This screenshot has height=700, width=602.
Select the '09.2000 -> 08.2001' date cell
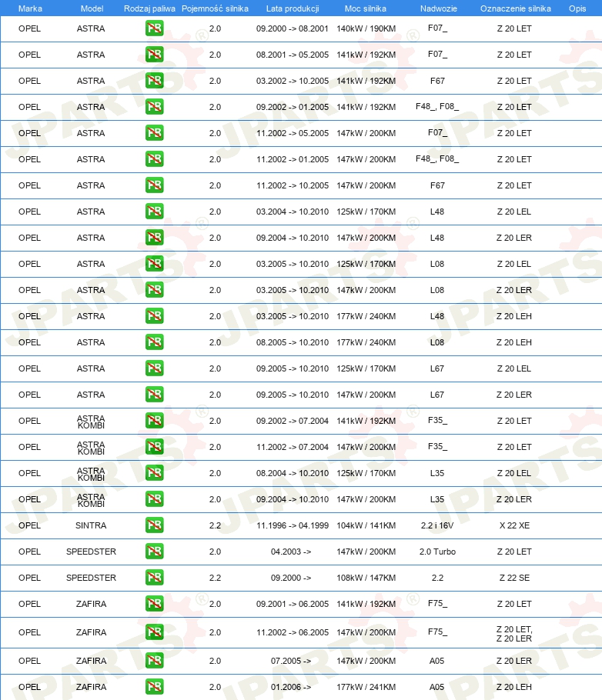pyautogui.click(x=293, y=28)
